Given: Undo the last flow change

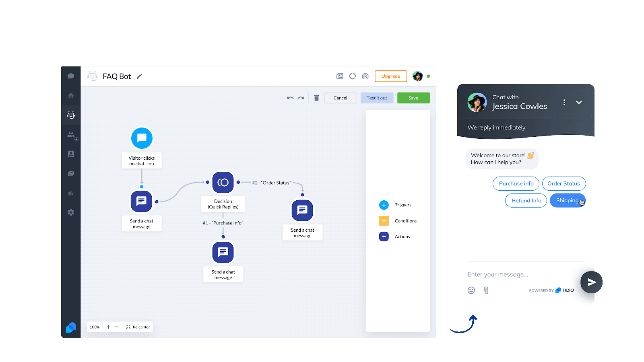Looking at the screenshot, I should [x=290, y=98].
